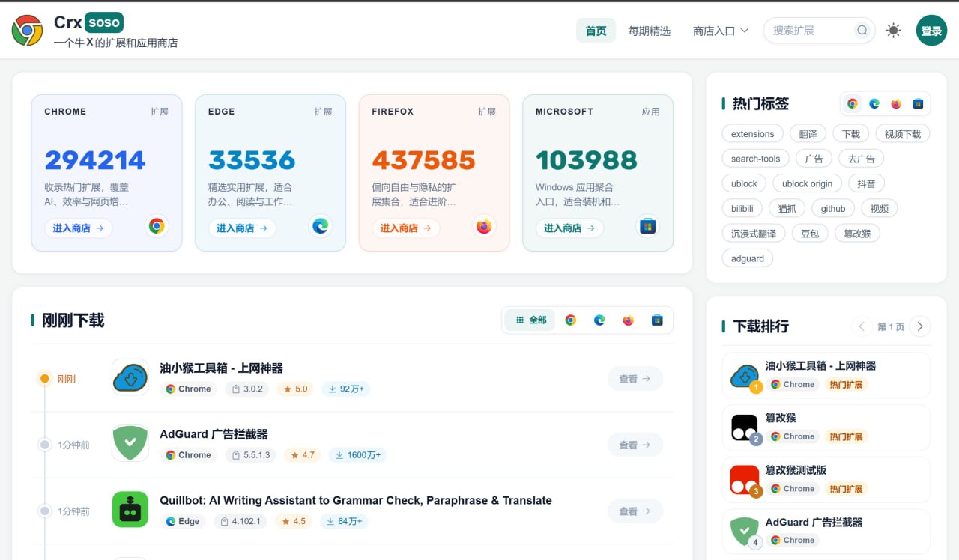
Task: Filter 刚刚下载 by Microsoft Store icon
Action: click(x=657, y=320)
